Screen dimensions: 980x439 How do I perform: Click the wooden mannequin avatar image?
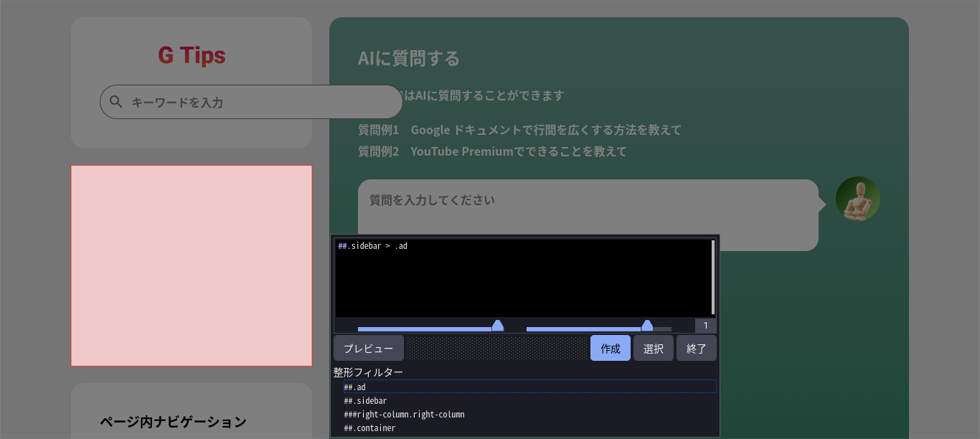tap(858, 199)
